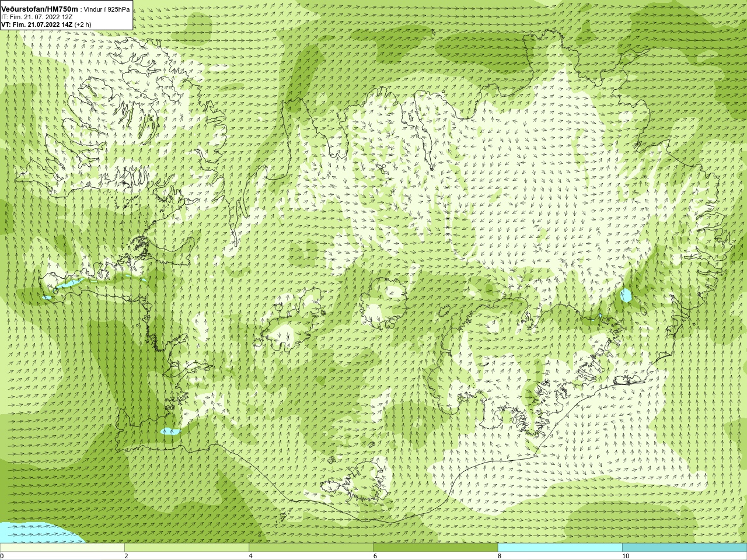Click the 'IT: Fim. 21. 07. 2022 12Z' line
747x560 pixels.
(x=37, y=17)
